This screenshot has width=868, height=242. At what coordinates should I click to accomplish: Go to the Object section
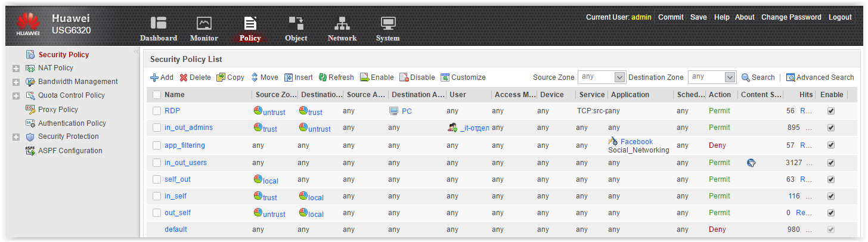(296, 29)
